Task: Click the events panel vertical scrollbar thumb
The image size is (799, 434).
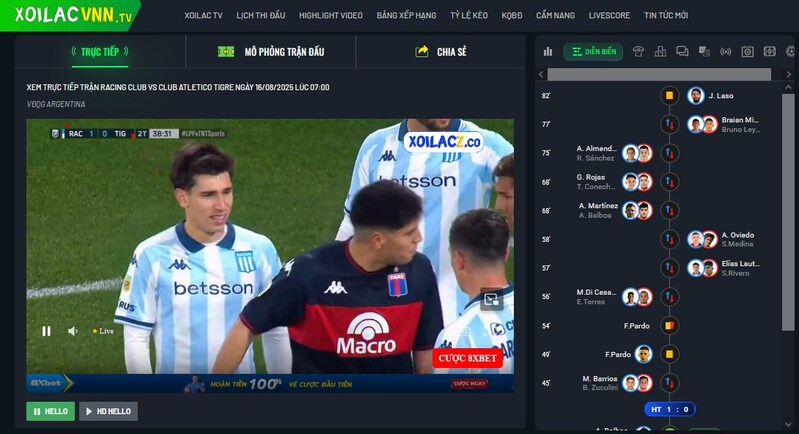Action: coord(788,212)
